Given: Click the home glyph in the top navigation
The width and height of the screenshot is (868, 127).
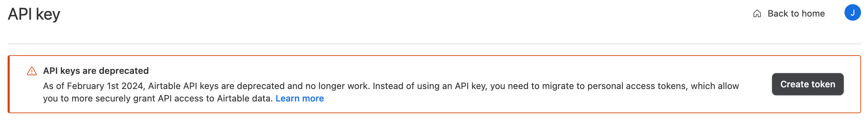Looking at the screenshot, I should pos(757,13).
